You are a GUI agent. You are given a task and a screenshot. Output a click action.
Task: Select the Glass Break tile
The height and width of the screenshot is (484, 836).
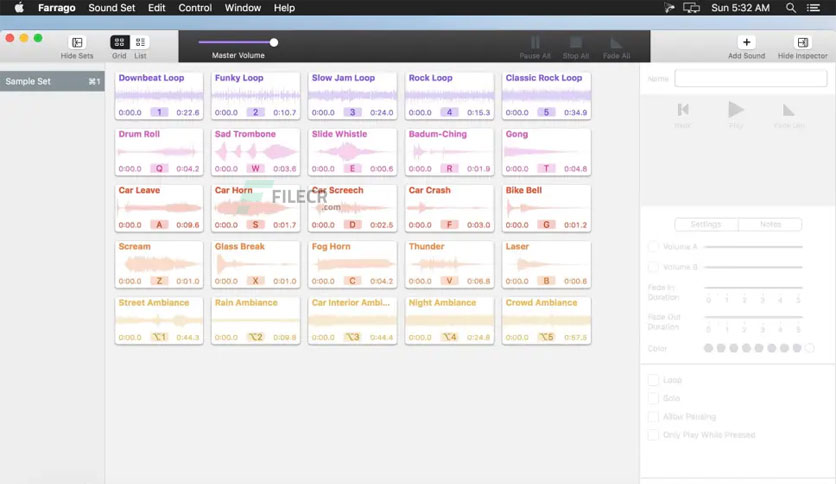click(255, 264)
